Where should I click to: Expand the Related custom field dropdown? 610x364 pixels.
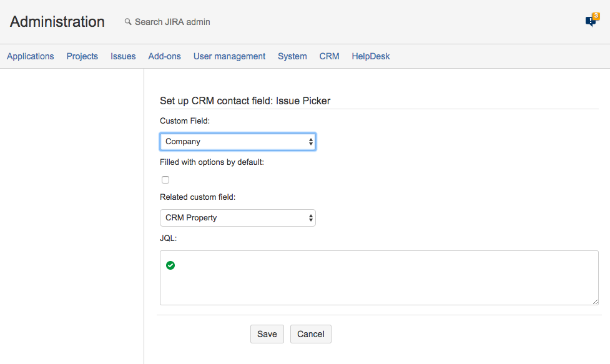point(238,218)
